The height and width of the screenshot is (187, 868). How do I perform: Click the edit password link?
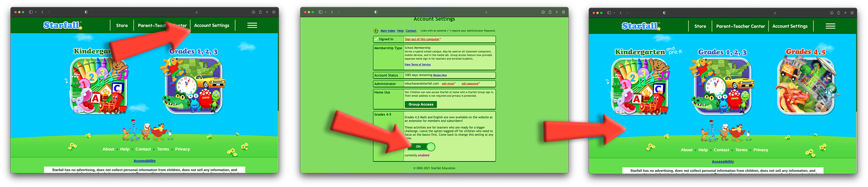pos(470,84)
